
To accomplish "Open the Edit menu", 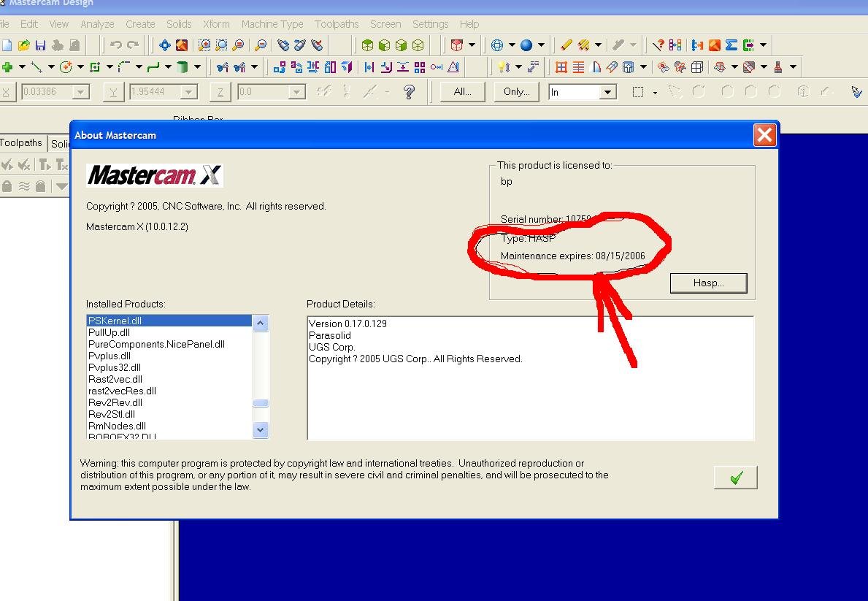I will 28,24.
